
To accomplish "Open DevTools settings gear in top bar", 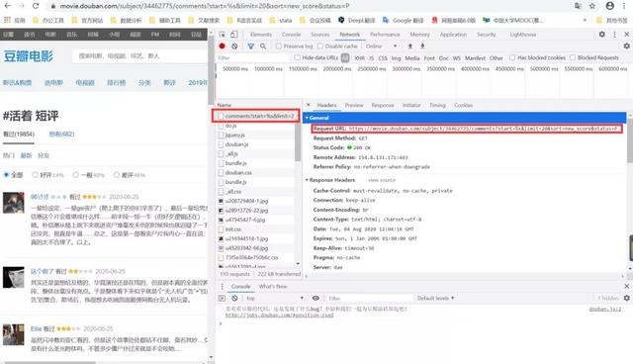I will point(602,35).
